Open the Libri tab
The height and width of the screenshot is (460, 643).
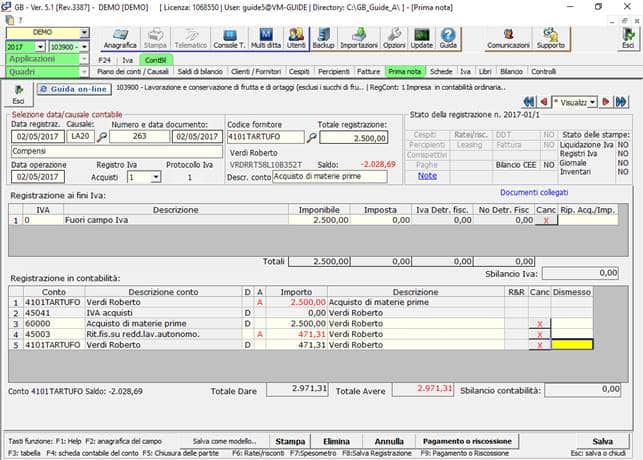[485, 72]
